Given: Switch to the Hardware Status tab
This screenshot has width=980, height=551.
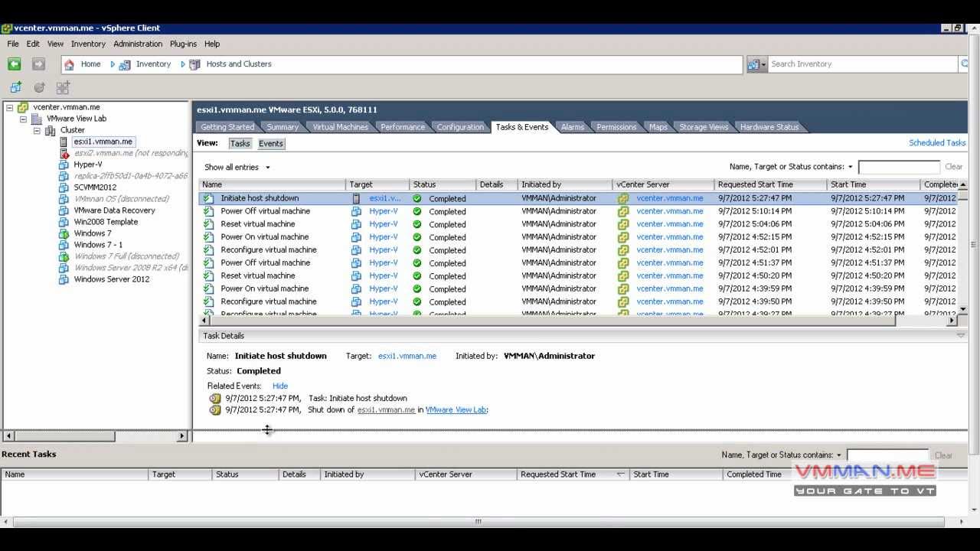Looking at the screenshot, I should 769,127.
